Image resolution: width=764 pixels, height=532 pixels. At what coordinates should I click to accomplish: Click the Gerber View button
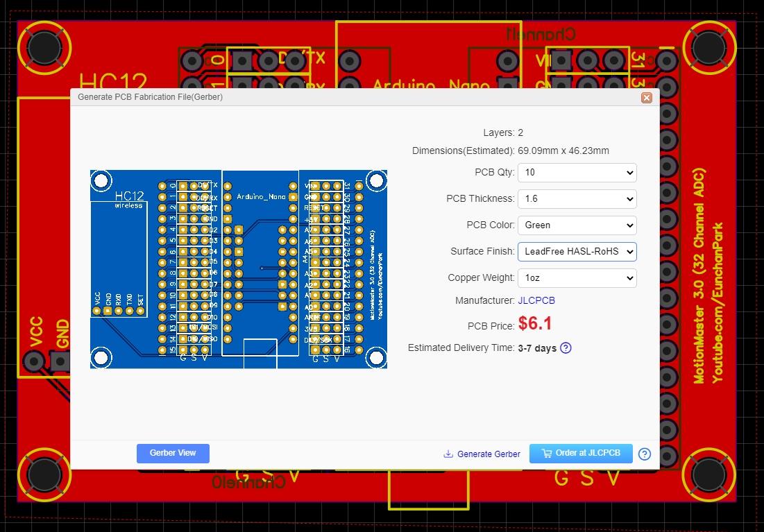click(173, 453)
